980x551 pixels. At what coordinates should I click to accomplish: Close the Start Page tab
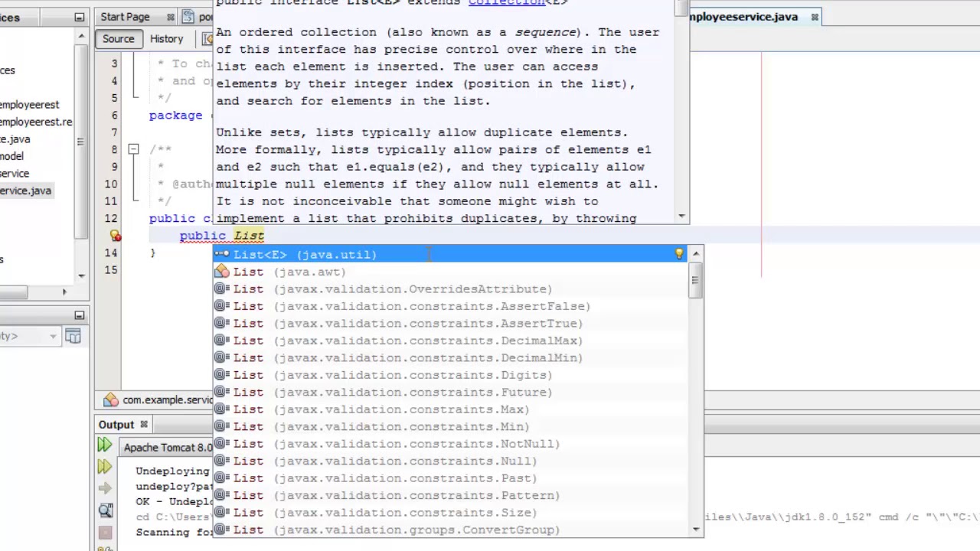coord(171,17)
